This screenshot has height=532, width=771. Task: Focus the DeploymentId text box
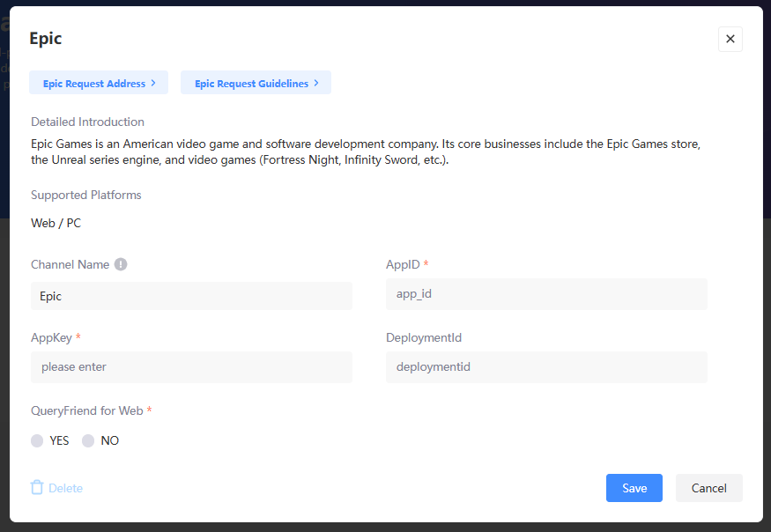point(546,367)
